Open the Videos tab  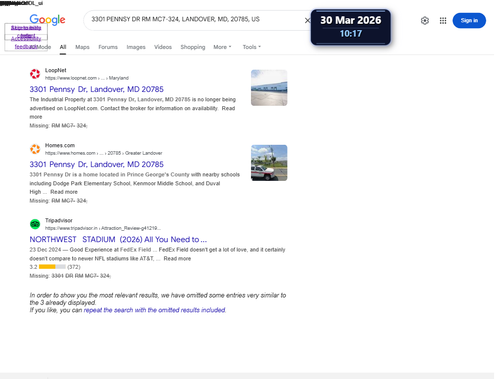coord(163,47)
